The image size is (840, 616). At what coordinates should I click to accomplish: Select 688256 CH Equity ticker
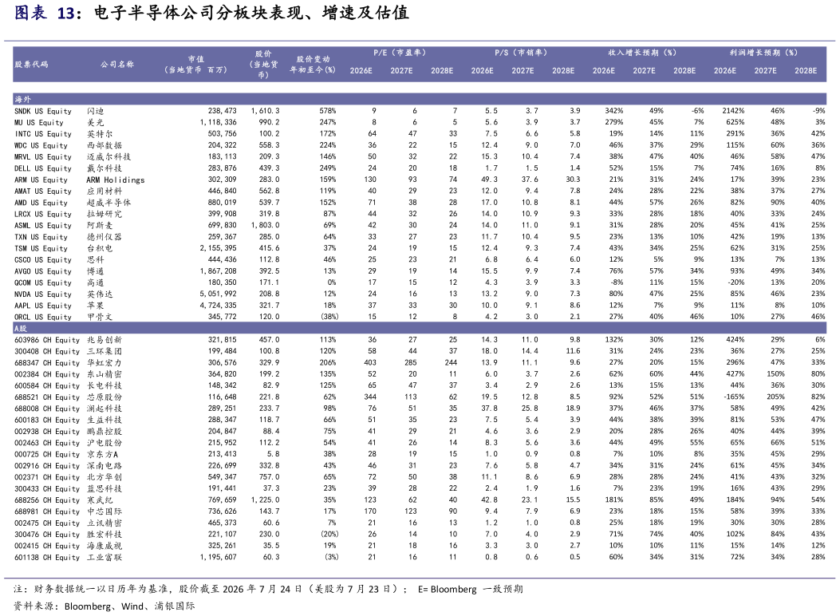(x=47, y=500)
